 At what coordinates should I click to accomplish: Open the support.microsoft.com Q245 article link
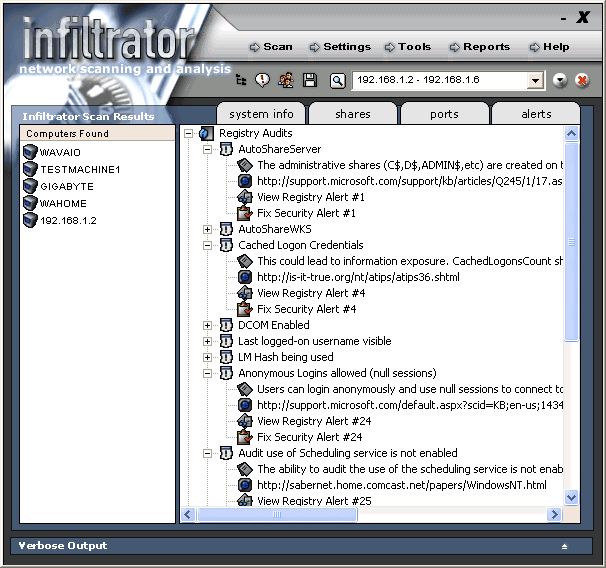410,181
